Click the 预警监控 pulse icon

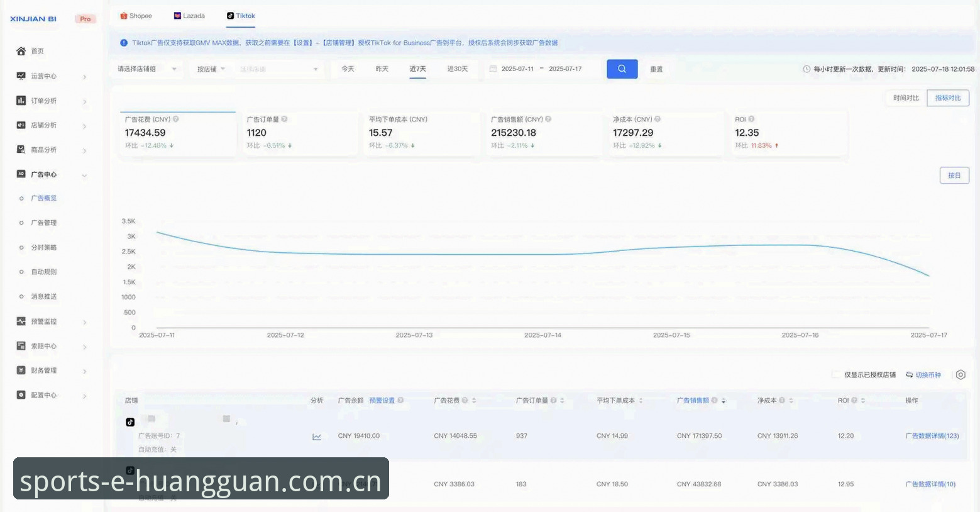coord(21,321)
